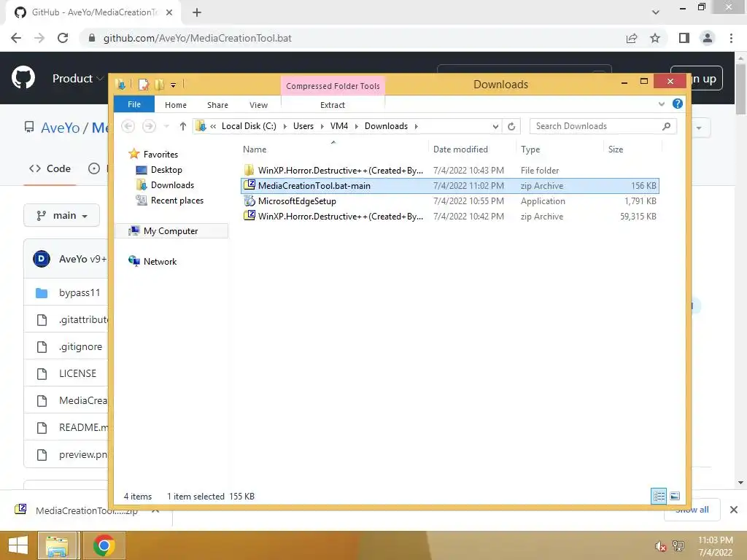Expand the Explorer ribbon with the chevron
Screen dimensions: 747x560
coord(661,104)
